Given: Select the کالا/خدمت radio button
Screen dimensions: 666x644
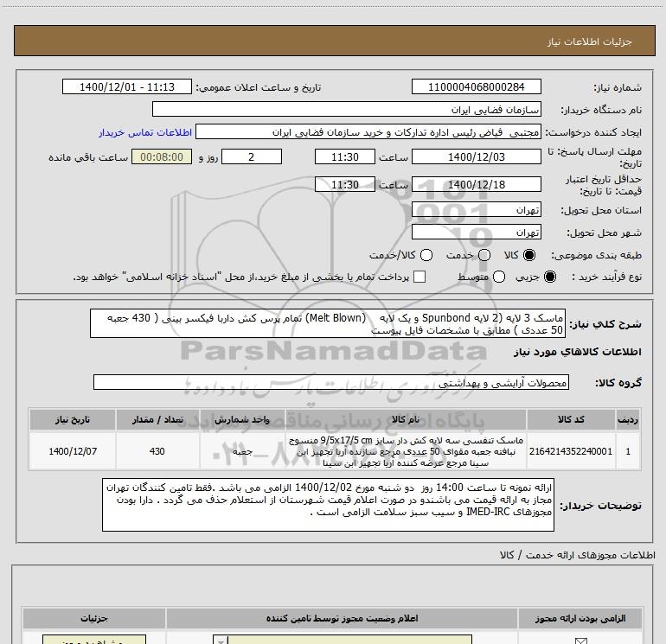Looking at the screenshot, I should click(426, 255).
